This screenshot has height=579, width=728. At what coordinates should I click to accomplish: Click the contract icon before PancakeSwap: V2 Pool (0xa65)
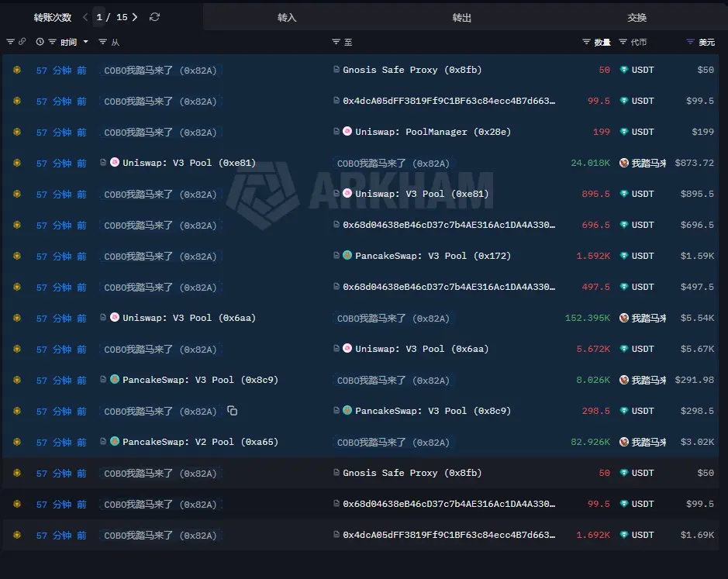103,442
